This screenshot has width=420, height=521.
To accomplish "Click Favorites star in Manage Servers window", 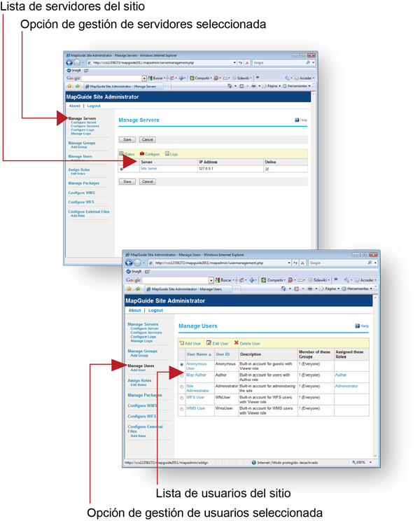I will [69, 86].
